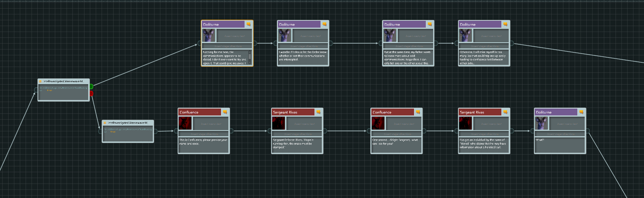This screenshot has height=198, width=644.
Task: Click Doliturne portrait on "What?!" node
Action: coord(541,123)
